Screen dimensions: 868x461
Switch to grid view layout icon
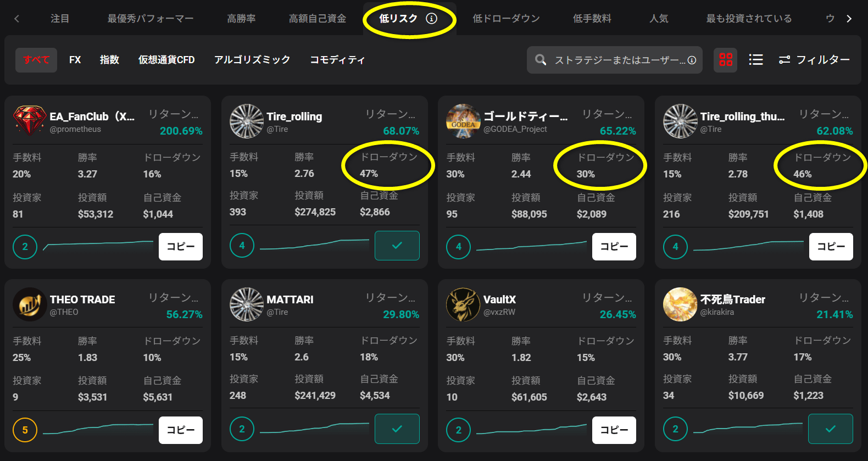pos(726,59)
